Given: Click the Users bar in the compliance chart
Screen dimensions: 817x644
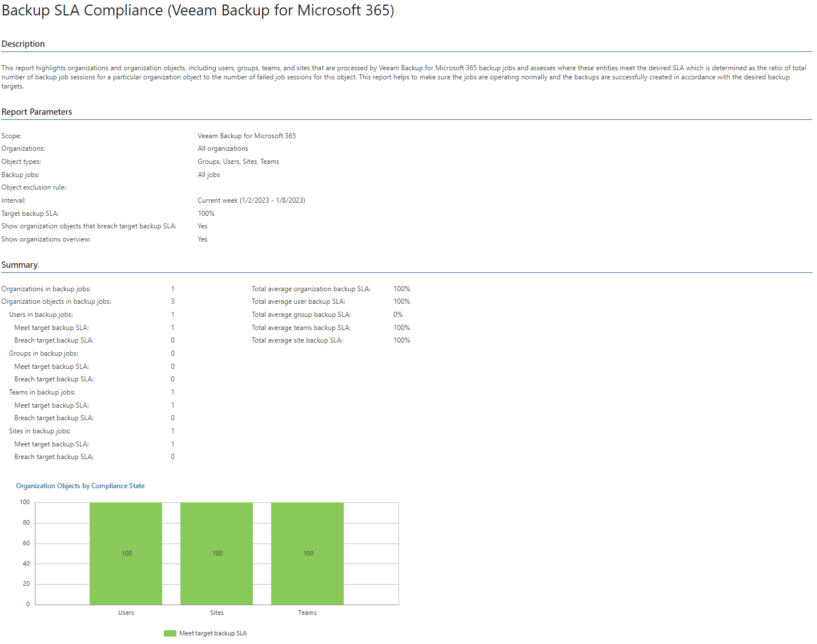Looking at the screenshot, I should [126, 553].
